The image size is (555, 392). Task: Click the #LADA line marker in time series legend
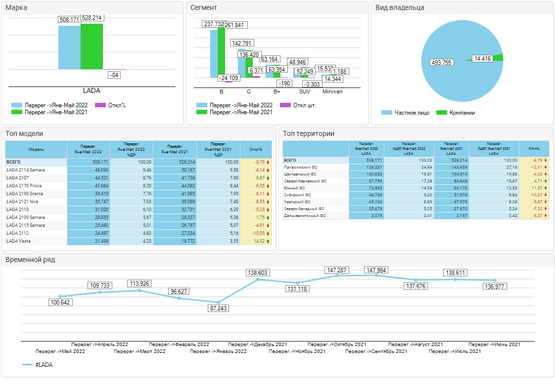(x=28, y=365)
